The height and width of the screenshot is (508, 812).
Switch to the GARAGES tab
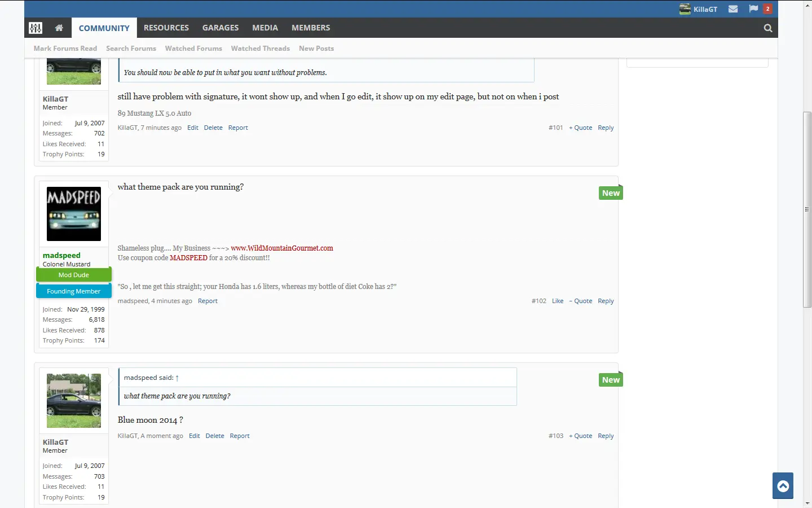(x=220, y=28)
